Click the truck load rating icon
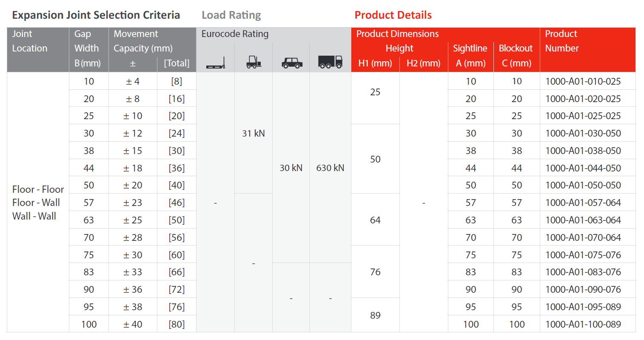 330,62
